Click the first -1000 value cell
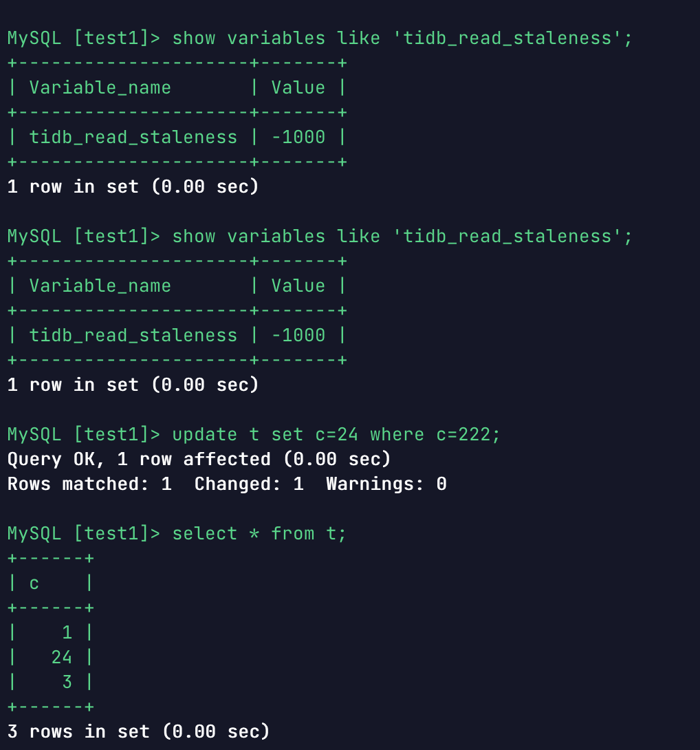Viewport: 700px width, 750px height. click(x=298, y=137)
